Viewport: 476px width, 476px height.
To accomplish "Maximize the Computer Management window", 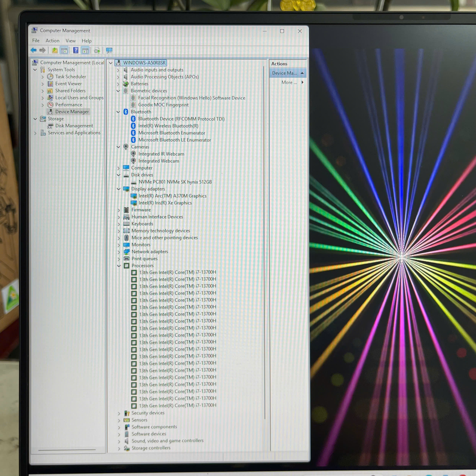I will tap(282, 31).
